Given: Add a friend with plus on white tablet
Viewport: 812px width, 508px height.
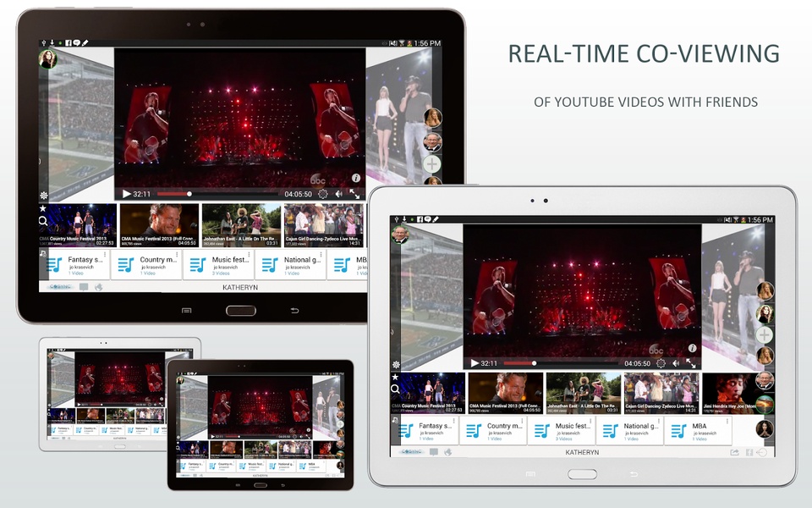Looking at the screenshot, I should coord(765,334).
